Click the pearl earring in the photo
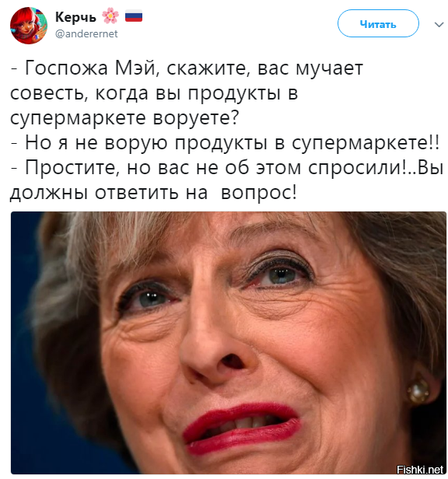Image resolution: width=448 pixels, height=479 pixels. (418, 392)
